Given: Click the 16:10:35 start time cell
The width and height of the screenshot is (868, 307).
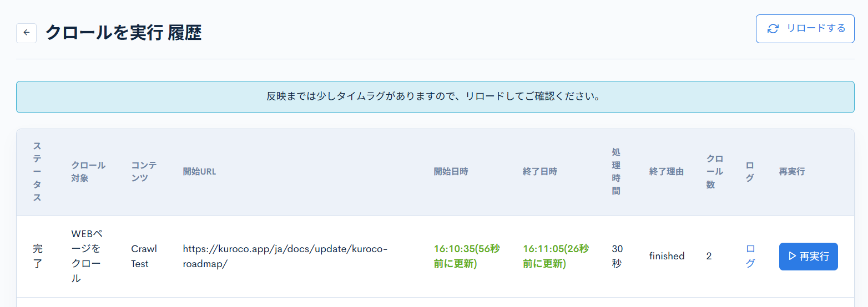Looking at the screenshot, I should 467,256.
